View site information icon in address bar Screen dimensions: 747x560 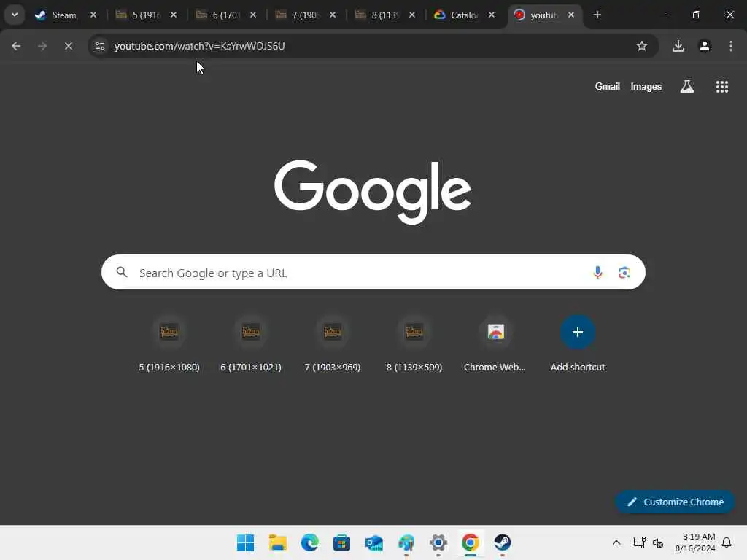click(100, 46)
